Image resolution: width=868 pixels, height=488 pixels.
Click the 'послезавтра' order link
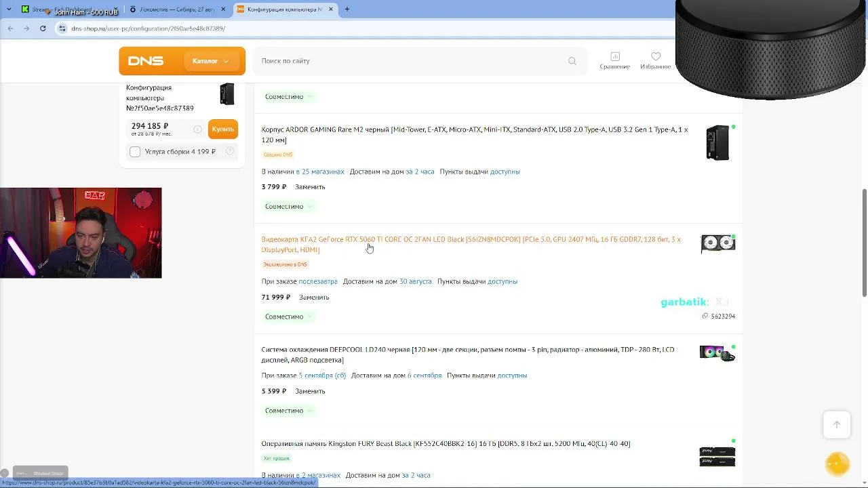click(x=318, y=282)
